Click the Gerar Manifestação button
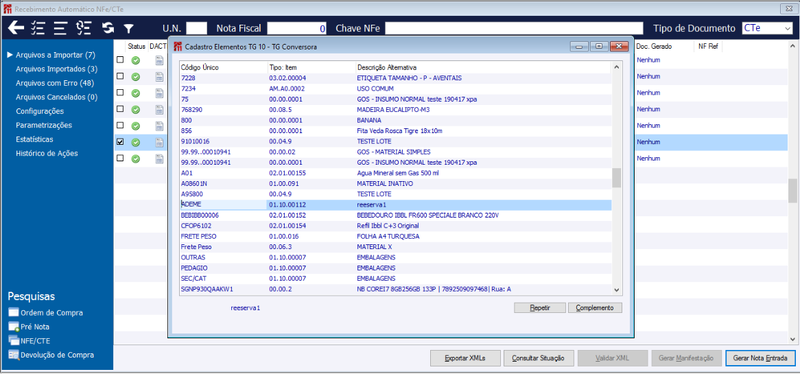 click(x=686, y=358)
